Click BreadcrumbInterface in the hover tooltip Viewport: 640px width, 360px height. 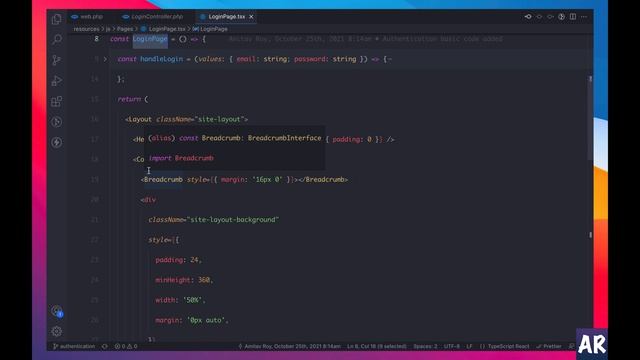pos(284,138)
